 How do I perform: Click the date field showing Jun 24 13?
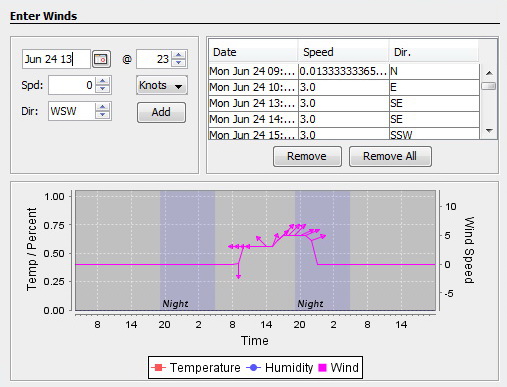pyautogui.click(x=56, y=59)
